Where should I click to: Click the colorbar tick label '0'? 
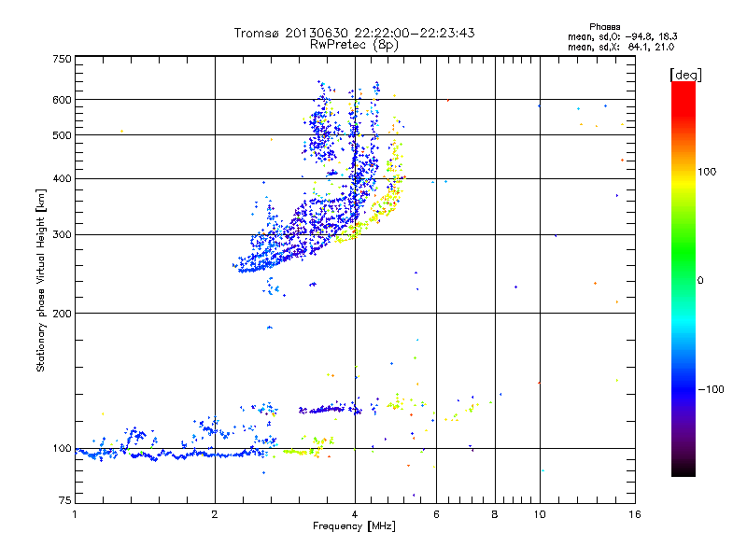tap(700, 281)
